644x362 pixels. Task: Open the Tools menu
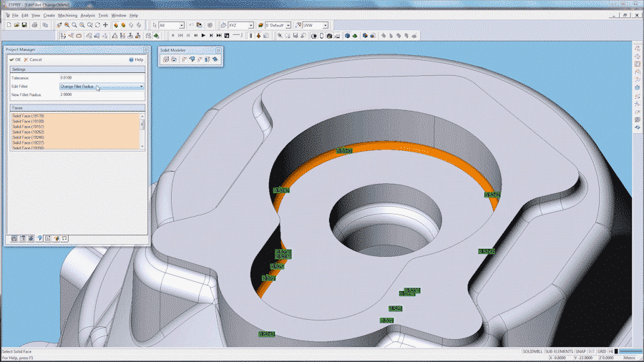[103, 15]
